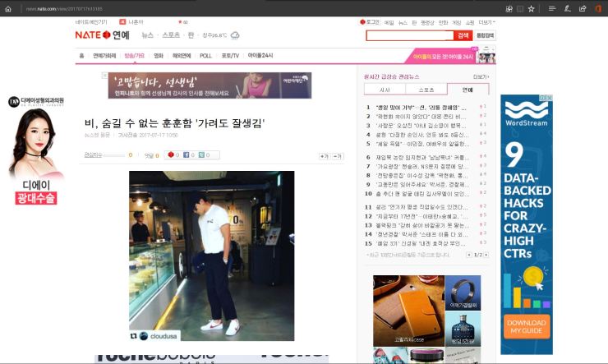Expand the 더보기 dropdown in top menu
This screenshot has height=364, width=608.
pos(486,22)
